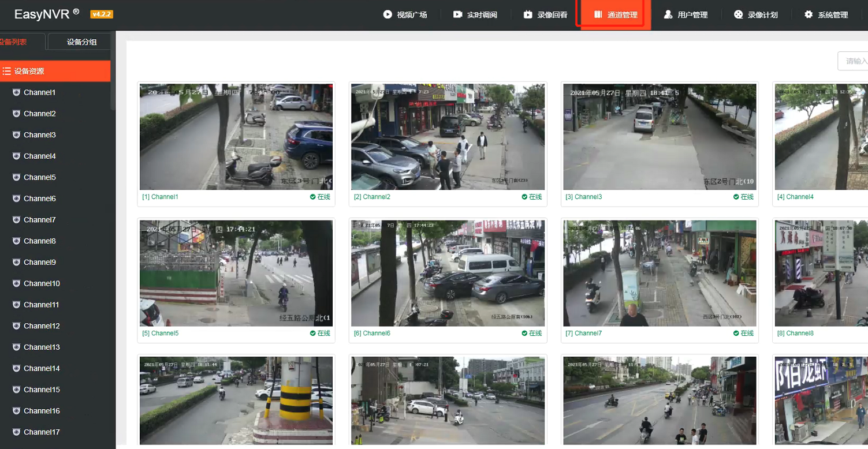The height and width of the screenshot is (449, 868).
Task: Click the camera icon beside Channel9
Action: (x=16, y=262)
